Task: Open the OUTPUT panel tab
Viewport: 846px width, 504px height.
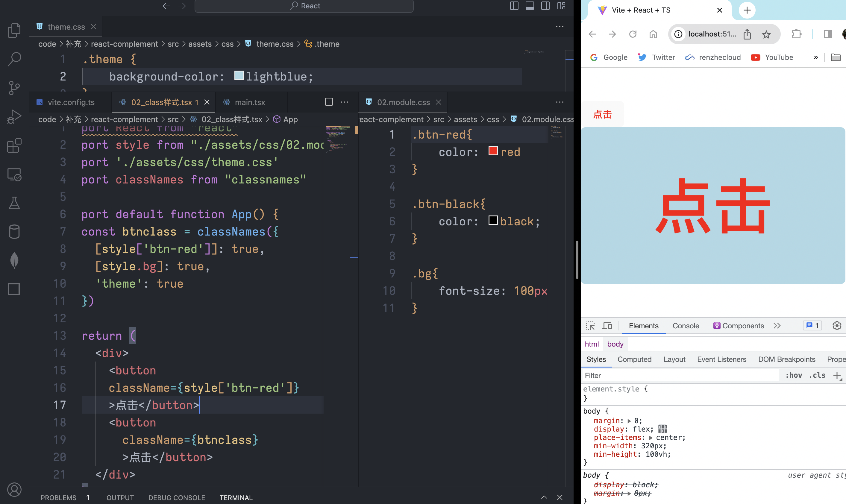Action: 120,497
